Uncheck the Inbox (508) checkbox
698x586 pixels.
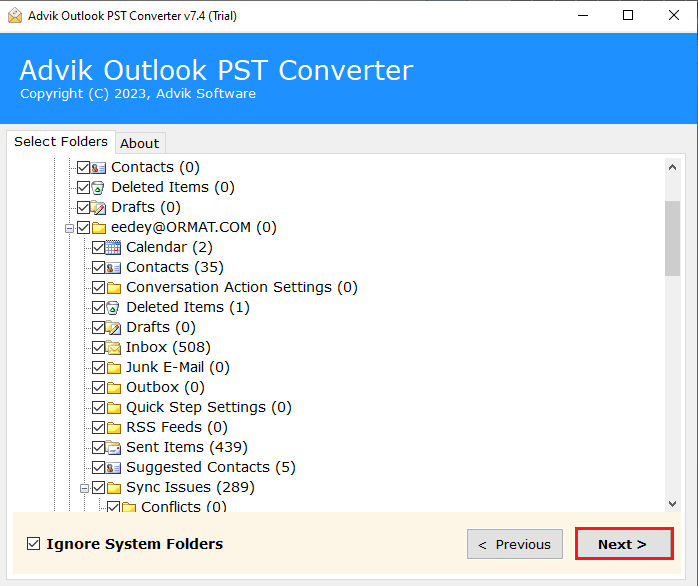tap(98, 347)
